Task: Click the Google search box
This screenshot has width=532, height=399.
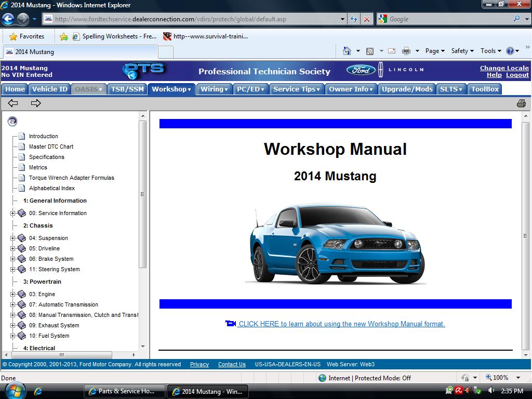Action: coord(449,19)
